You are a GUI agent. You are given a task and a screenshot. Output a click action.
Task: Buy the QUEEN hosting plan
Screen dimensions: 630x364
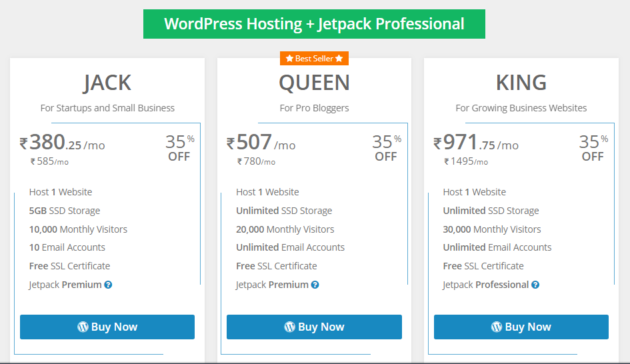click(x=314, y=327)
